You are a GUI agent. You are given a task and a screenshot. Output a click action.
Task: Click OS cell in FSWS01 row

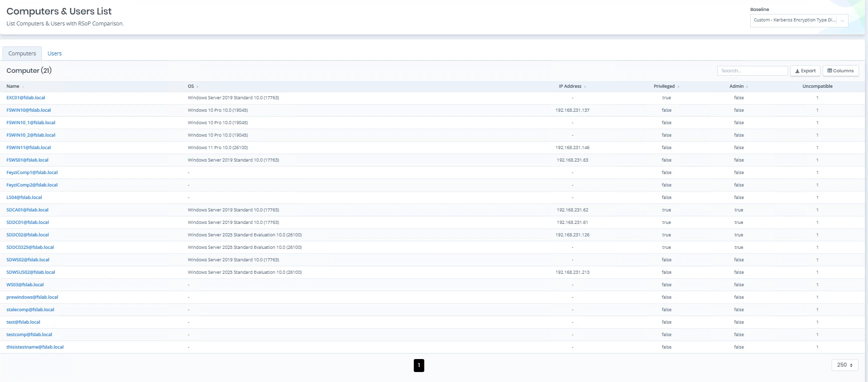coord(233,160)
